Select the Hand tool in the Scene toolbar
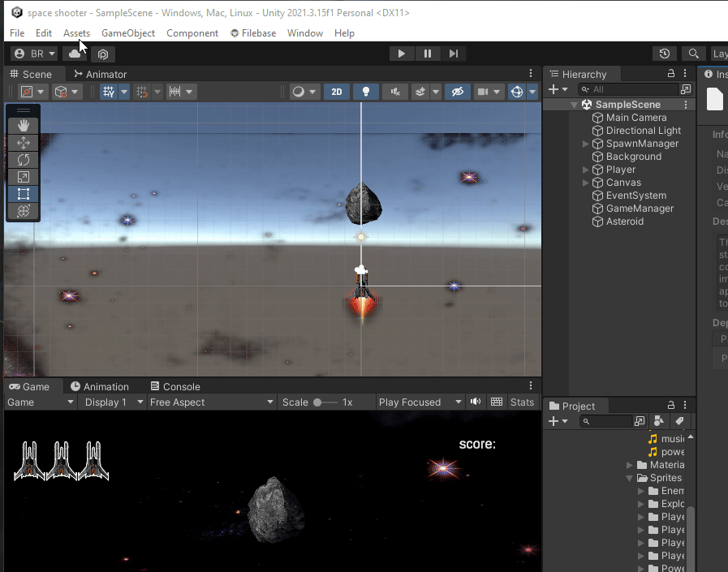 point(23,124)
